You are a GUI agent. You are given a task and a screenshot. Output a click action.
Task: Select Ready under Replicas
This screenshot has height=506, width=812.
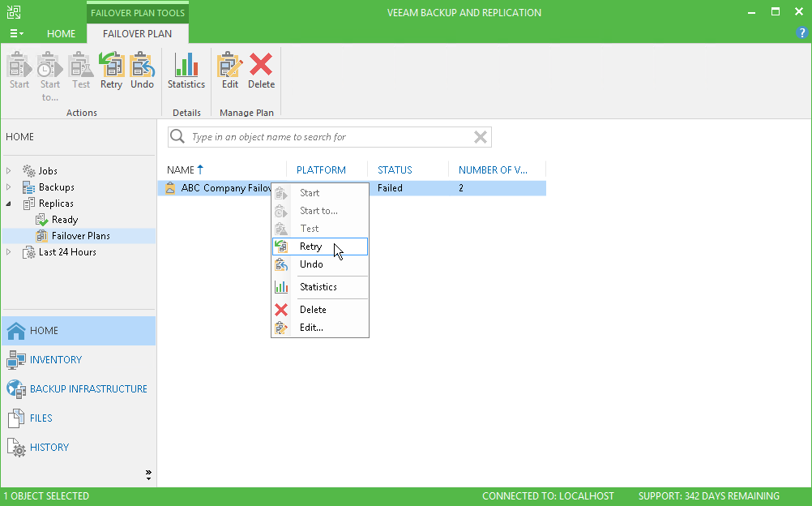pyautogui.click(x=65, y=220)
